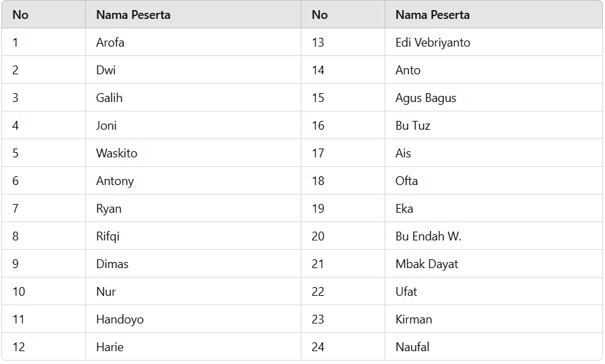Select the Rifqi cell

tap(193, 236)
